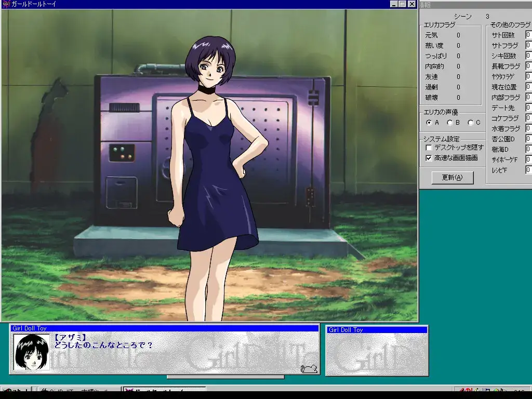
Task: Click the 現在位置 value field
Action: pyautogui.click(x=528, y=87)
